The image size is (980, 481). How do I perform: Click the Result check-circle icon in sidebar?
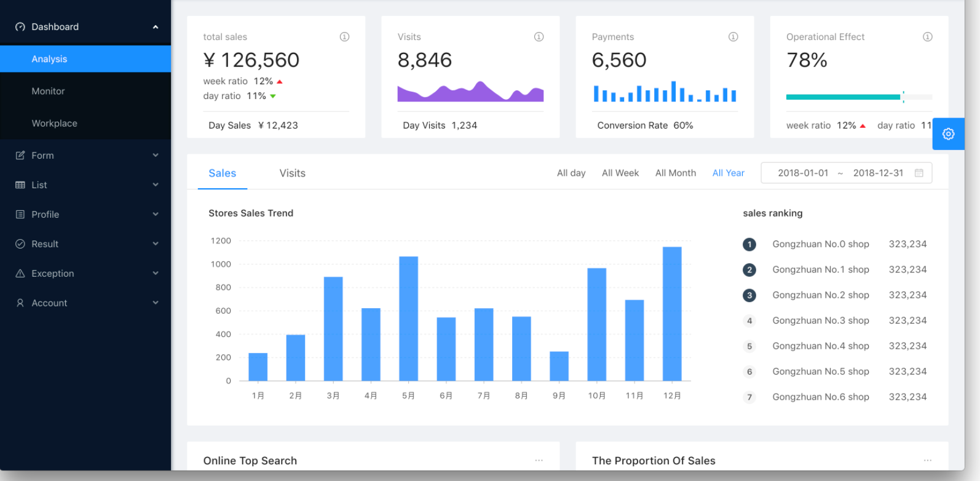click(20, 244)
